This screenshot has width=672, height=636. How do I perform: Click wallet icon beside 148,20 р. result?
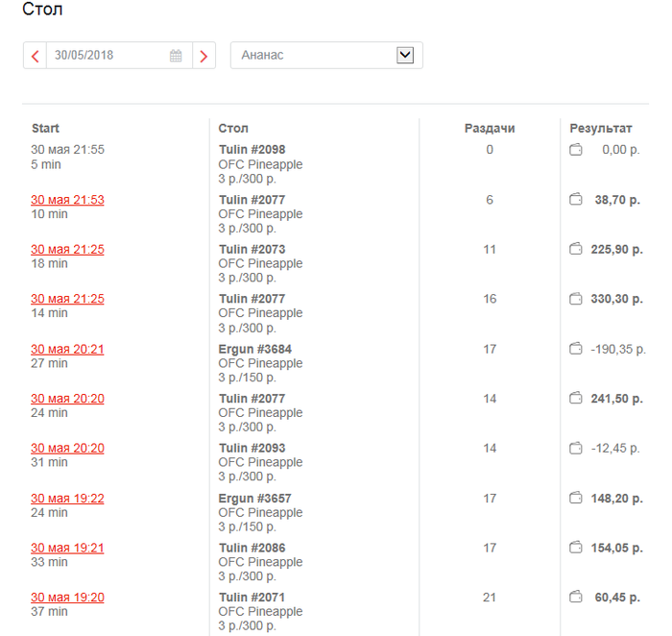point(576,498)
